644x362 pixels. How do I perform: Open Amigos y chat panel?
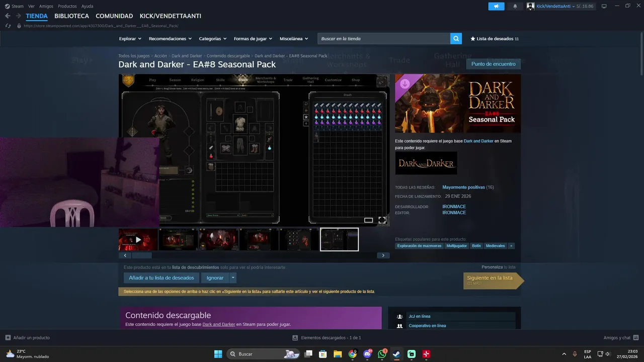click(621, 338)
